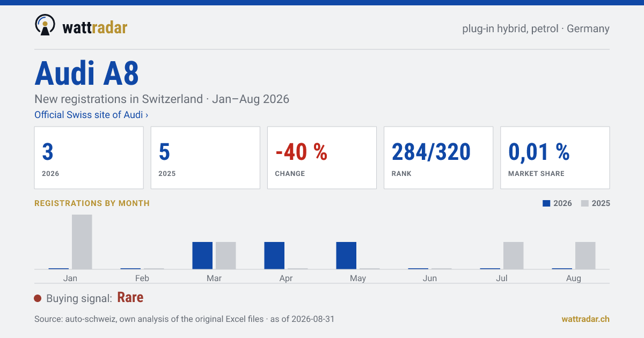Click the 0,01 % market share card
The width and height of the screenshot is (644, 338).
click(555, 158)
